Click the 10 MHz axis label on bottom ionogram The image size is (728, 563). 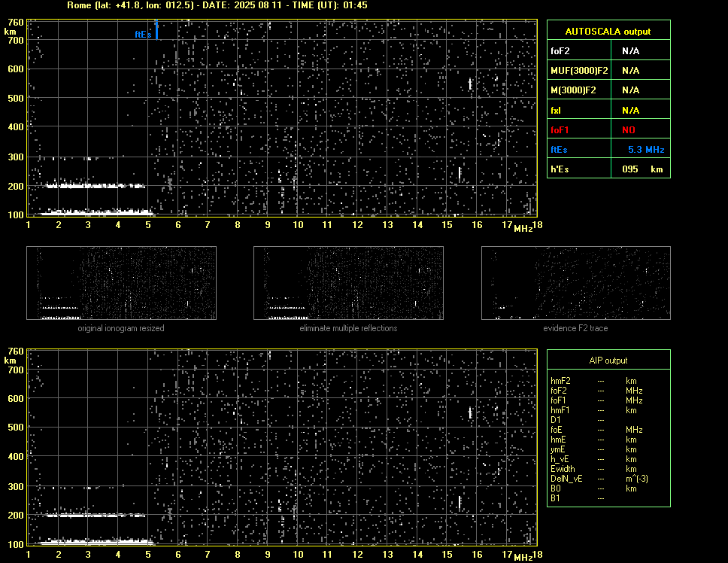(298, 554)
